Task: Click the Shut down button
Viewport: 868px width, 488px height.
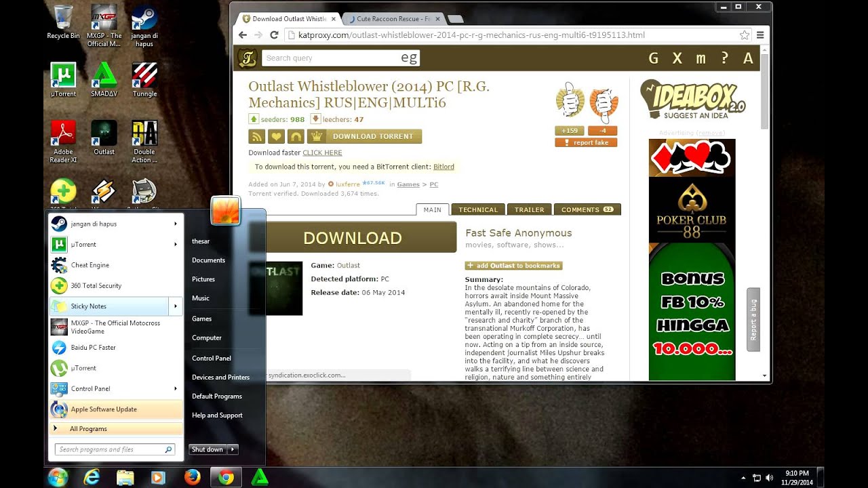Action: click(208, 449)
